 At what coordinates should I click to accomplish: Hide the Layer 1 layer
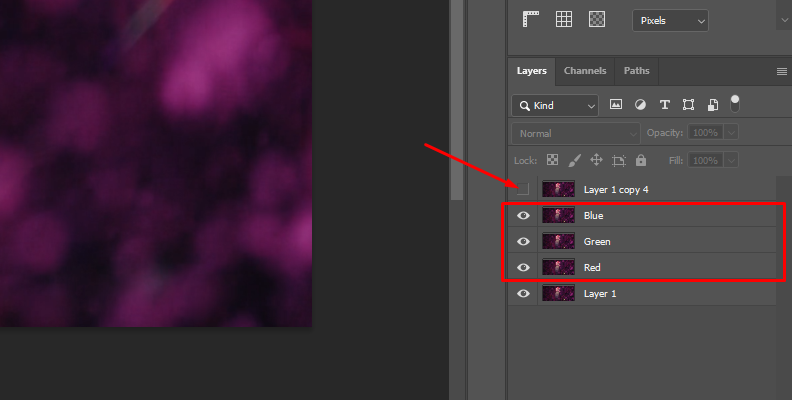click(523, 293)
